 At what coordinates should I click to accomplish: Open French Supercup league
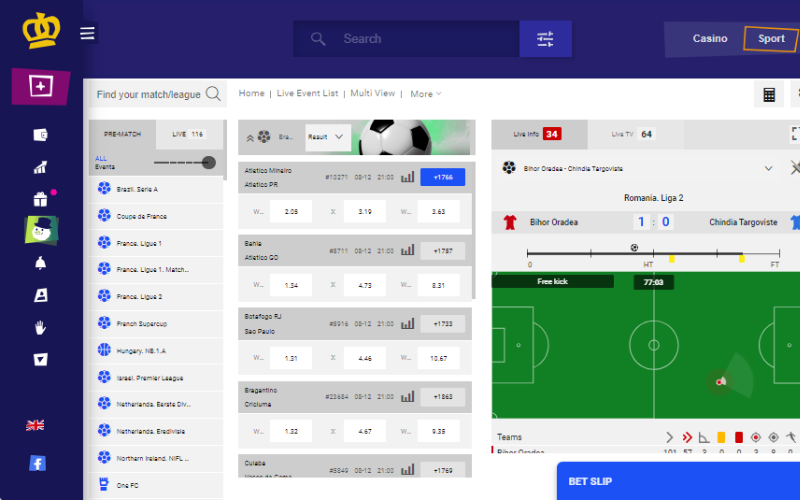pyautogui.click(x=156, y=323)
